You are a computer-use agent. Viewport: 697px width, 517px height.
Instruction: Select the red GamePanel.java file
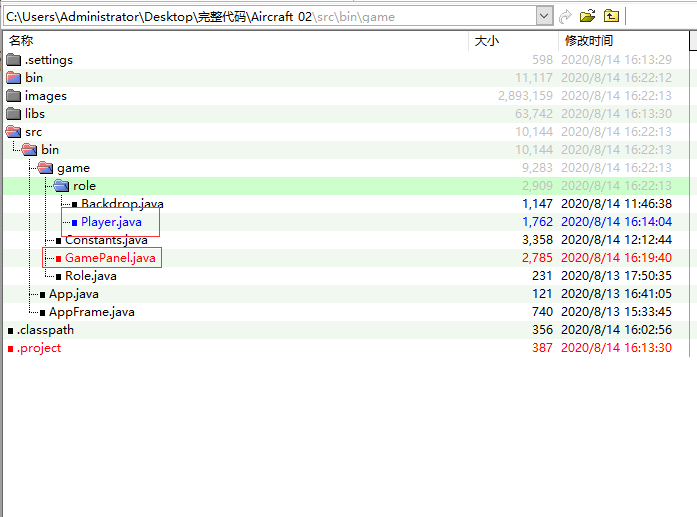pos(110,258)
